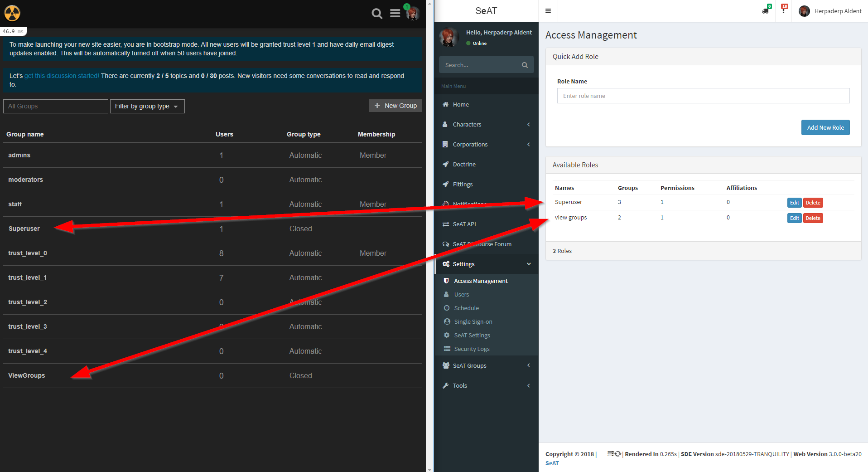Image resolution: width=868 pixels, height=472 pixels.
Task: Expand the Characters submenu chevron
Action: pos(528,124)
